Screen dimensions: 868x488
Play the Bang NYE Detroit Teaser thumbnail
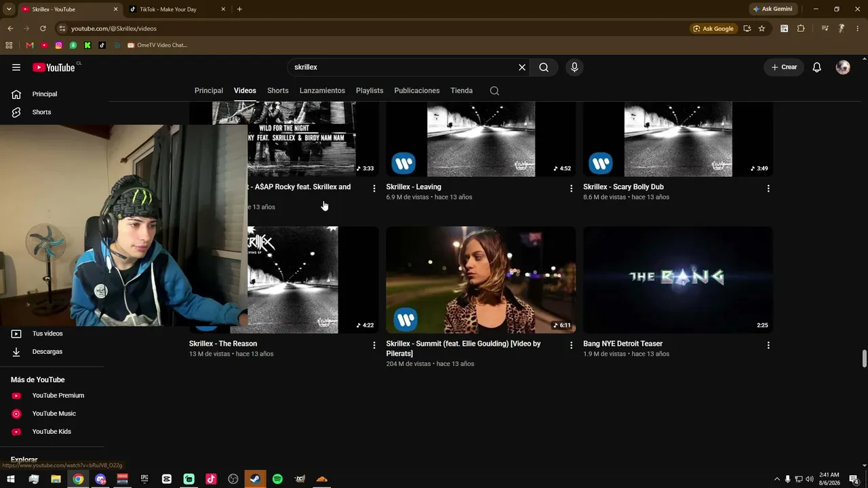tap(678, 280)
